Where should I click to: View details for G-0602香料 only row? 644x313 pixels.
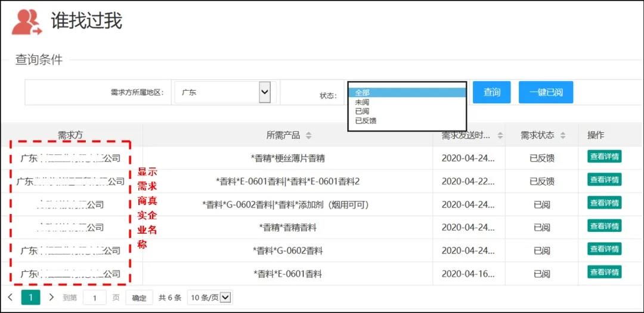(604, 249)
